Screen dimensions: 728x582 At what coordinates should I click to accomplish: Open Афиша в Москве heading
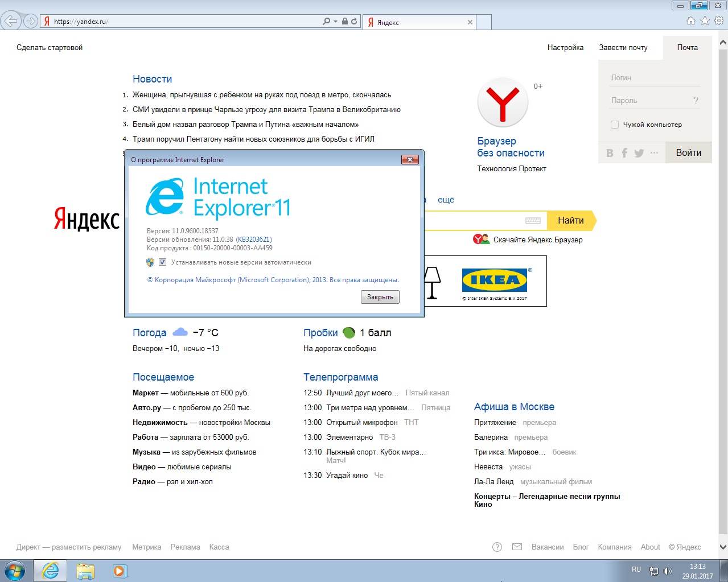coord(514,407)
